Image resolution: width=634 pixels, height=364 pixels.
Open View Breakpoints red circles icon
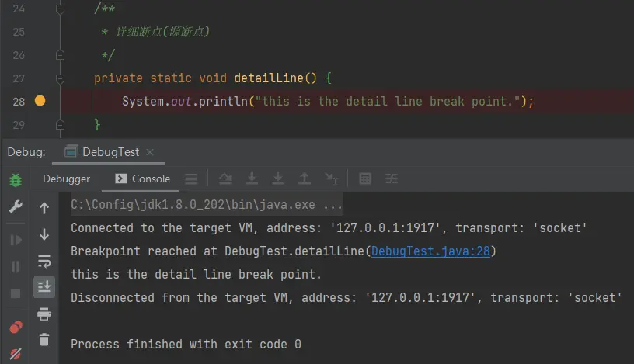point(16,328)
